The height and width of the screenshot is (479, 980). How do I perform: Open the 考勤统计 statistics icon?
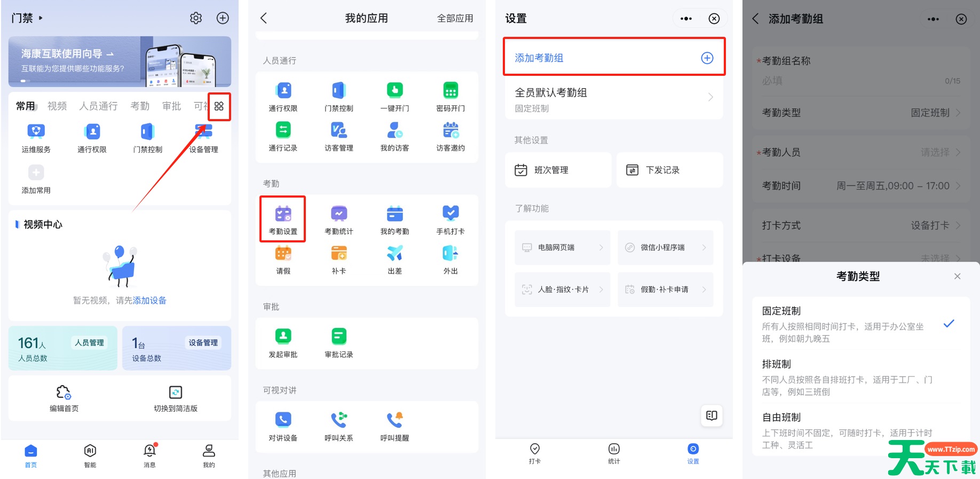point(338,219)
